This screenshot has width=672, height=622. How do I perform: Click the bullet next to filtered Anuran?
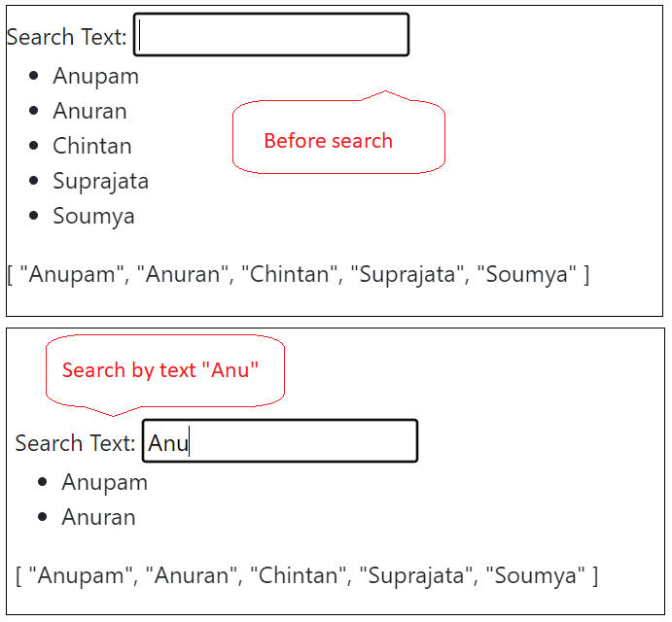[43, 517]
